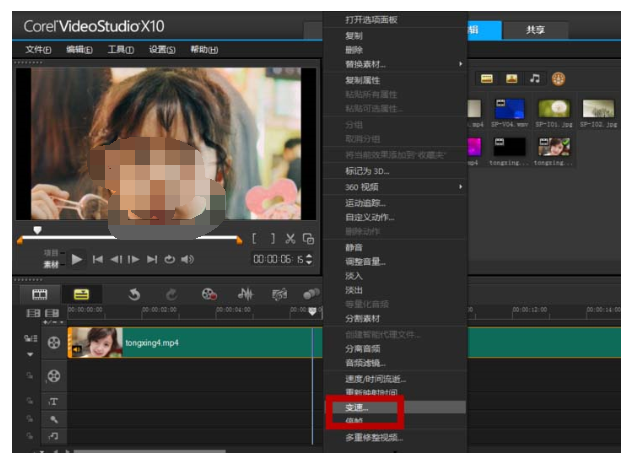Open the three-circles icon in timeline toolbar
This screenshot has width=630, height=453.
click(x=312, y=294)
